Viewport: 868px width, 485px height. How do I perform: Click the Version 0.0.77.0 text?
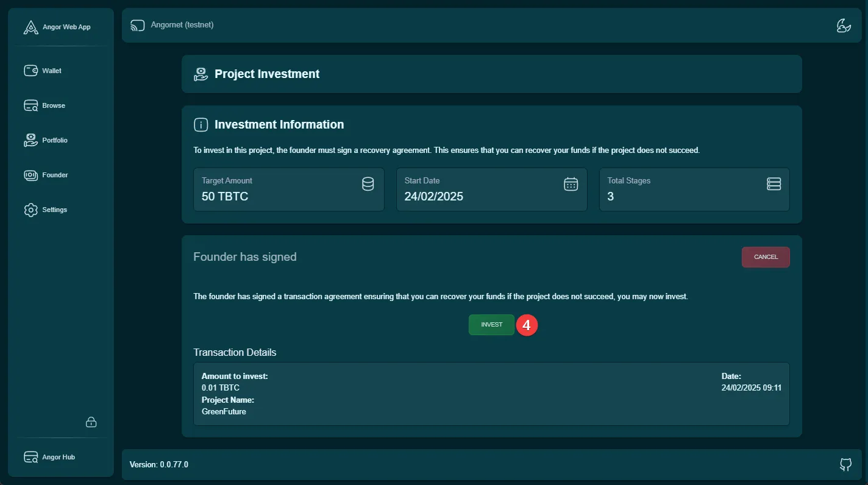point(159,465)
